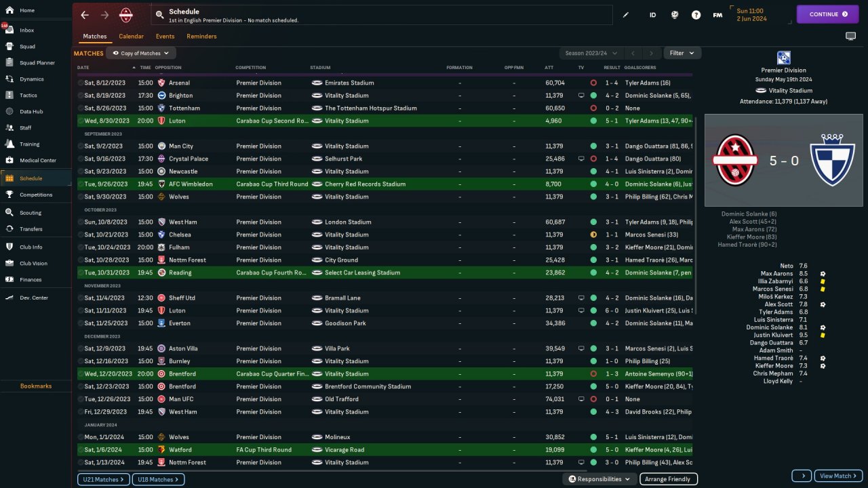
Task: Click Justin Kluivert in the ratings list
Action: point(774,335)
